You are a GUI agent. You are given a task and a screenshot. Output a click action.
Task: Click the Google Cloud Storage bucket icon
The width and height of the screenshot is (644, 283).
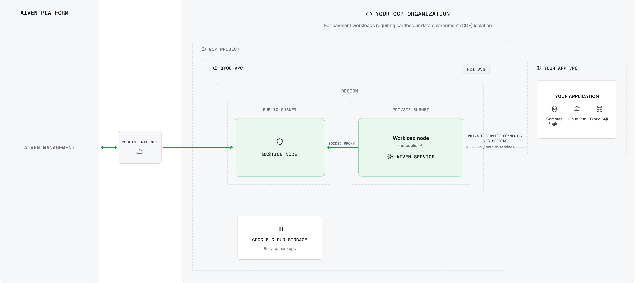(279, 229)
